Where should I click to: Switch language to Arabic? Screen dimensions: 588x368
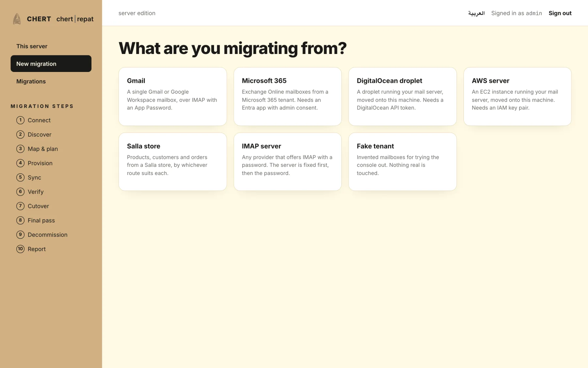[x=476, y=13]
